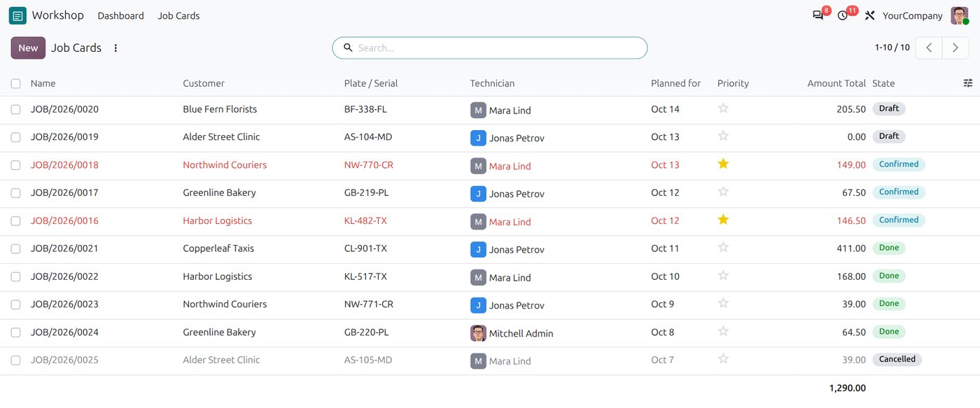Click the Cancelled state badge
This screenshot has height=408, width=980.
pyautogui.click(x=897, y=359)
